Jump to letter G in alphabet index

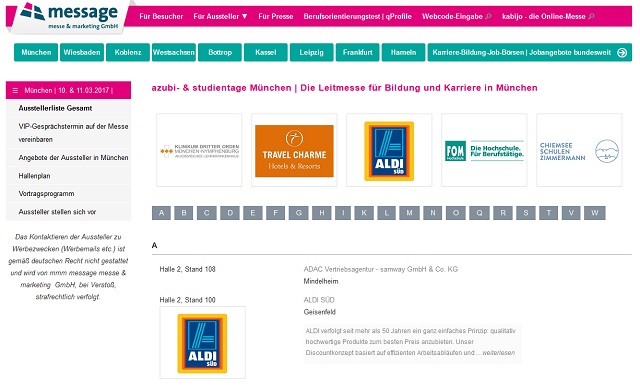299,213
